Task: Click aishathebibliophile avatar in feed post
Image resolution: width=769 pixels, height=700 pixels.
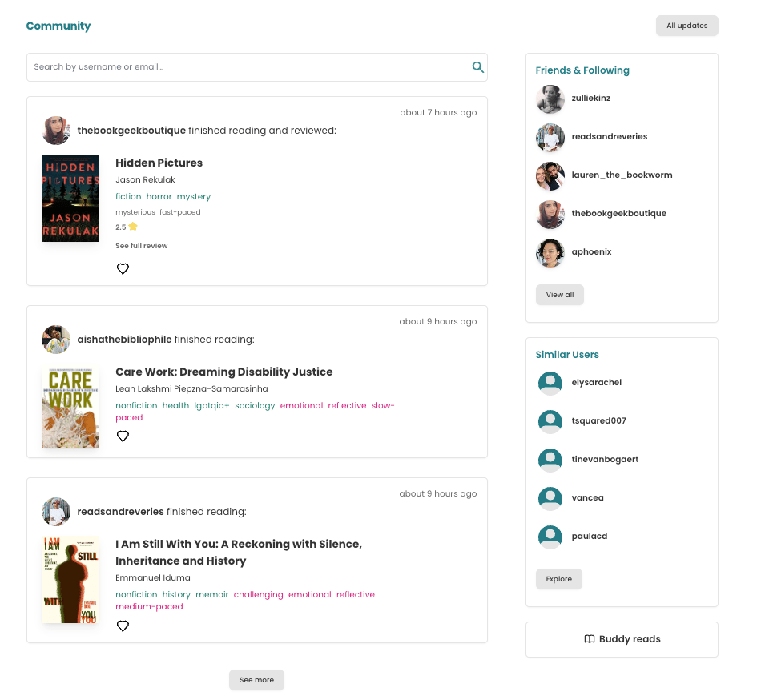Action: pyautogui.click(x=56, y=340)
